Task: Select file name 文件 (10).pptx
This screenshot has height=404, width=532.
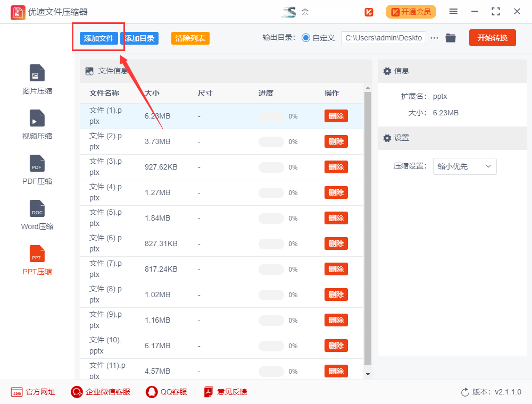Action: 105,346
